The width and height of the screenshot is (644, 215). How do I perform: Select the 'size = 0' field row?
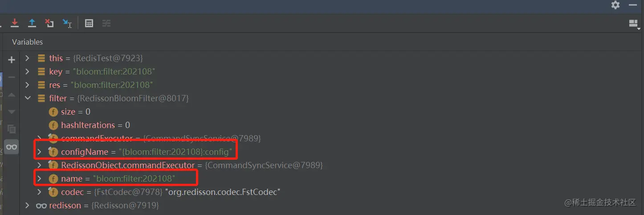click(76, 112)
